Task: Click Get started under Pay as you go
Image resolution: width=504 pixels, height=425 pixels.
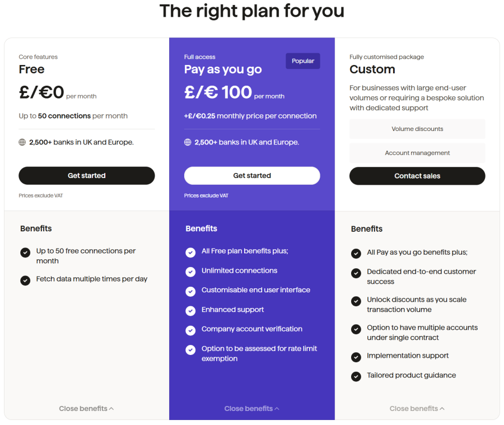Action: [252, 175]
